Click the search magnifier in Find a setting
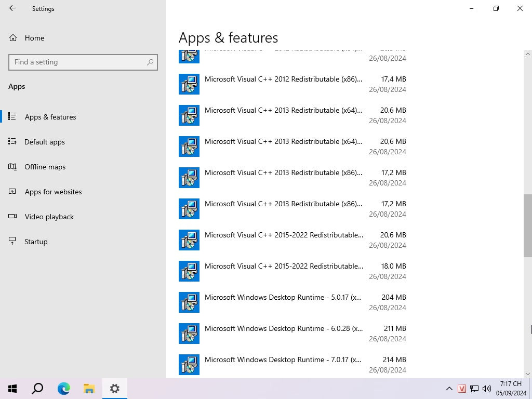The height and width of the screenshot is (399, 532). tap(150, 62)
